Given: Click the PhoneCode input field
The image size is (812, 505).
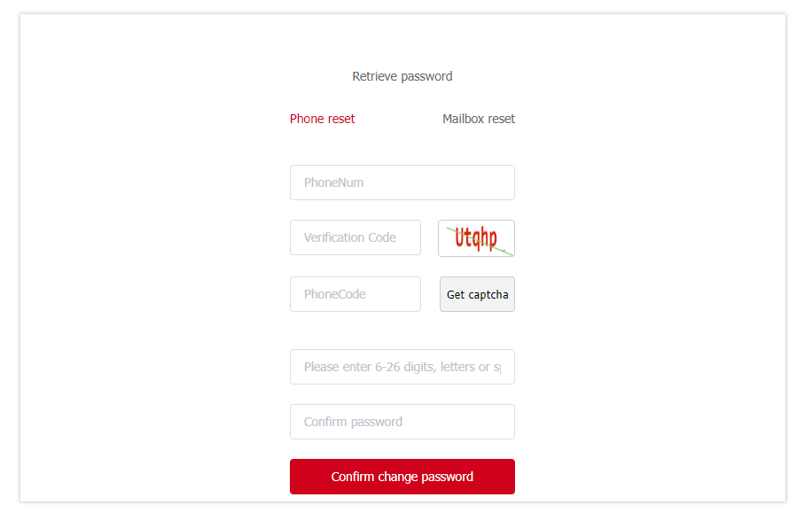Looking at the screenshot, I should click(x=355, y=294).
